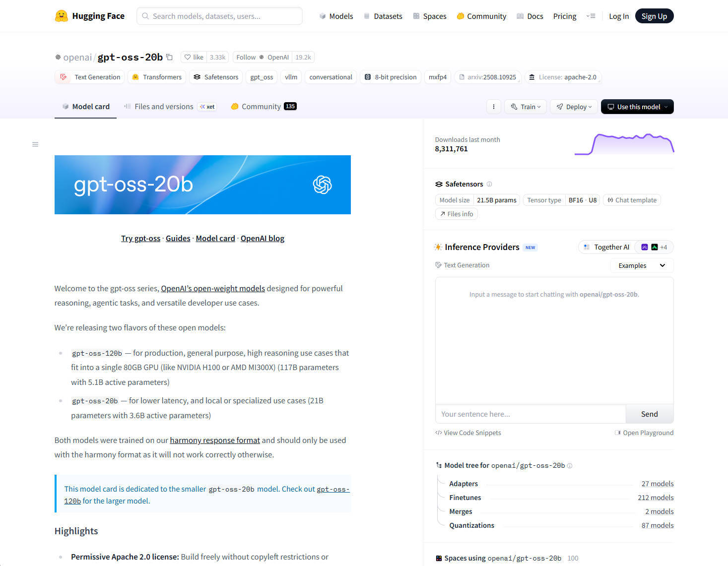The image size is (728, 566).
Task: Click the Your sentence here input
Action: pos(530,414)
